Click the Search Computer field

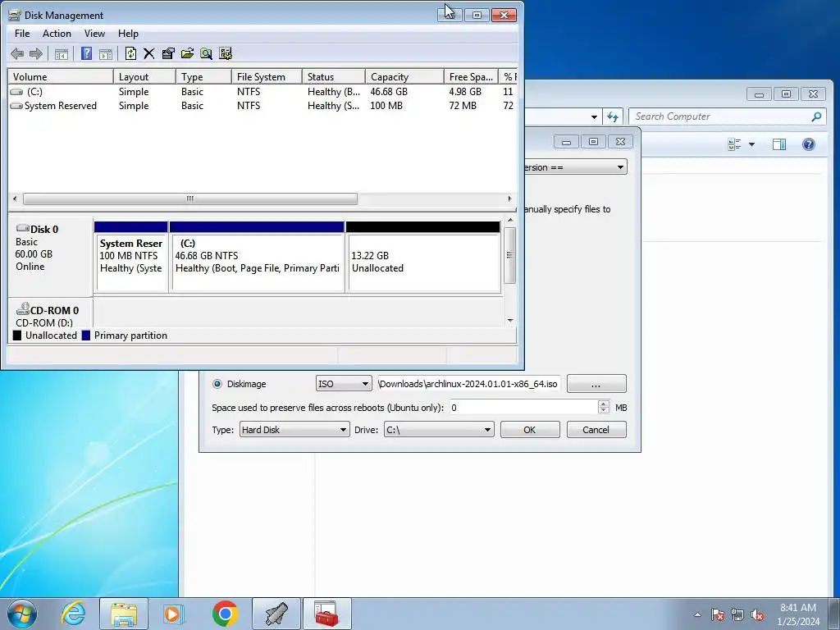(x=728, y=116)
